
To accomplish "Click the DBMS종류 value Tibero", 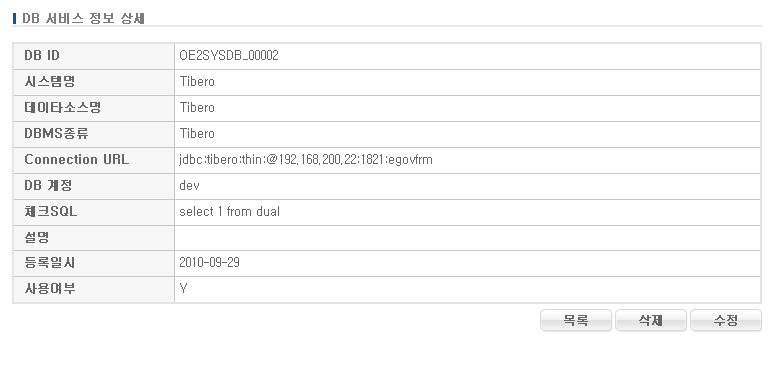I will tap(197, 133).
